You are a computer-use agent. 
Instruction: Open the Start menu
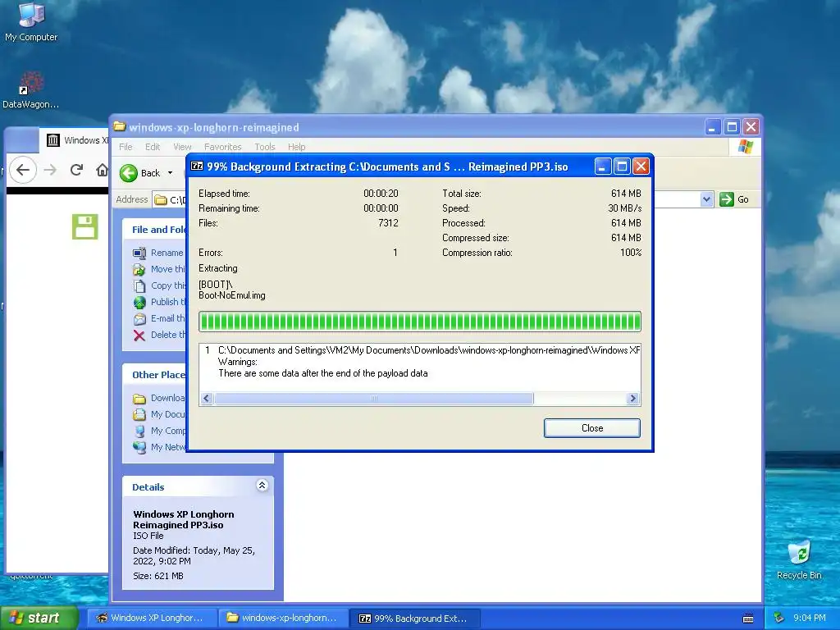(x=39, y=619)
